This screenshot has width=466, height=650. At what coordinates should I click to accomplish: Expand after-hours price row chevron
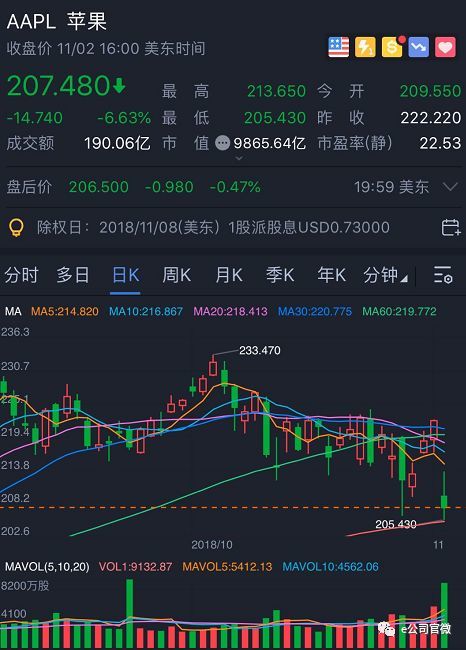pyautogui.click(x=450, y=187)
